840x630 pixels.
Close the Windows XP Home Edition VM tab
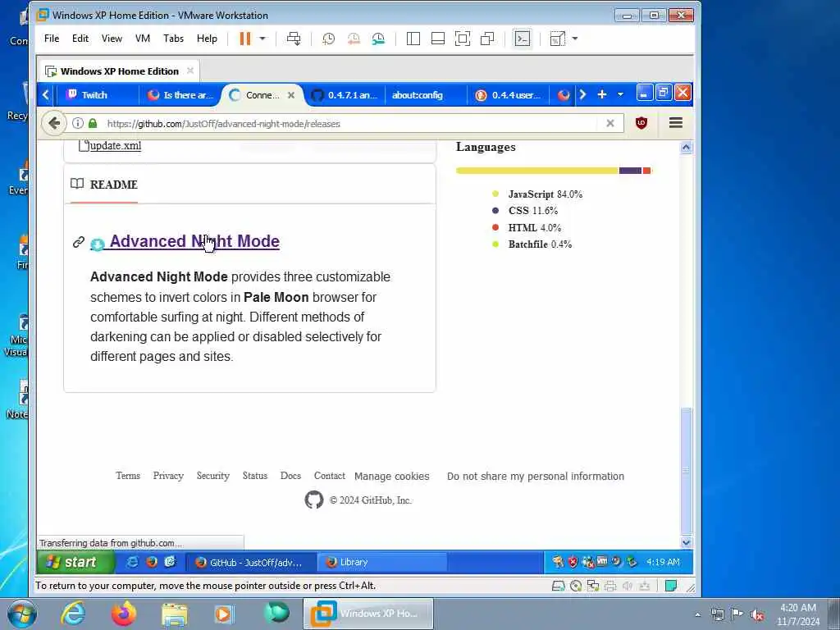(x=190, y=71)
